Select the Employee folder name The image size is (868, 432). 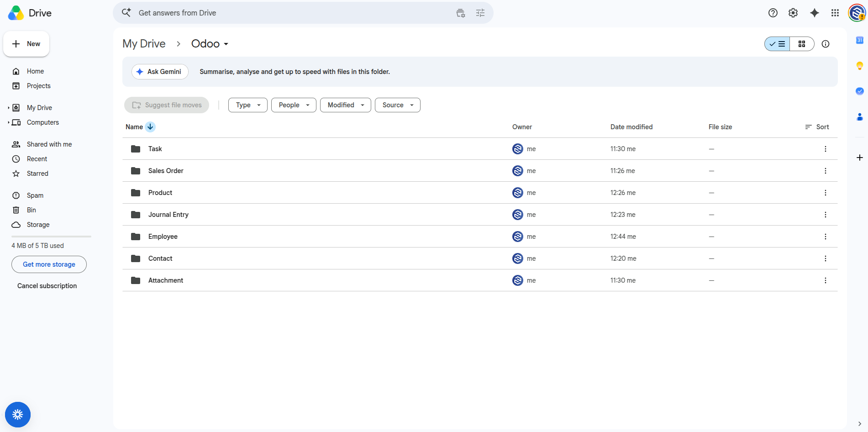163,237
